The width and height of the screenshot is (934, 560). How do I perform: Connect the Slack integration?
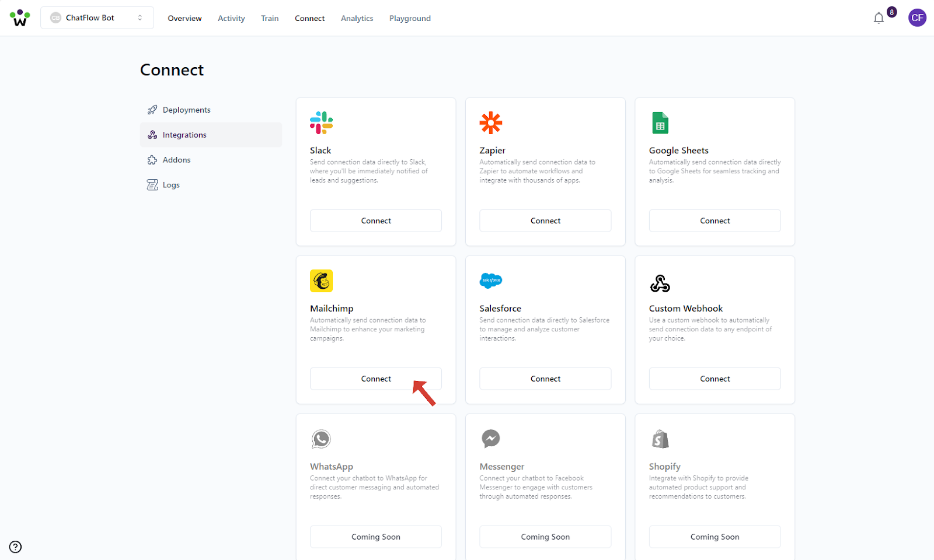(x=376, y=220)
